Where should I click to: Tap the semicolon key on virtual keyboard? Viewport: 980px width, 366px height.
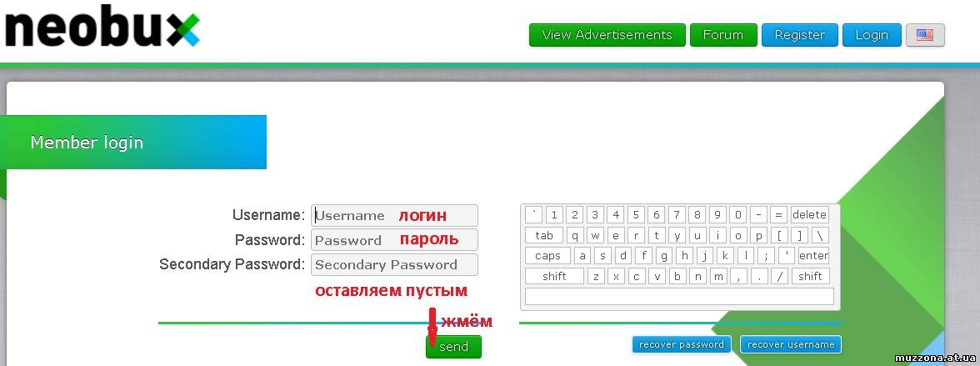(x=767, y=256)
